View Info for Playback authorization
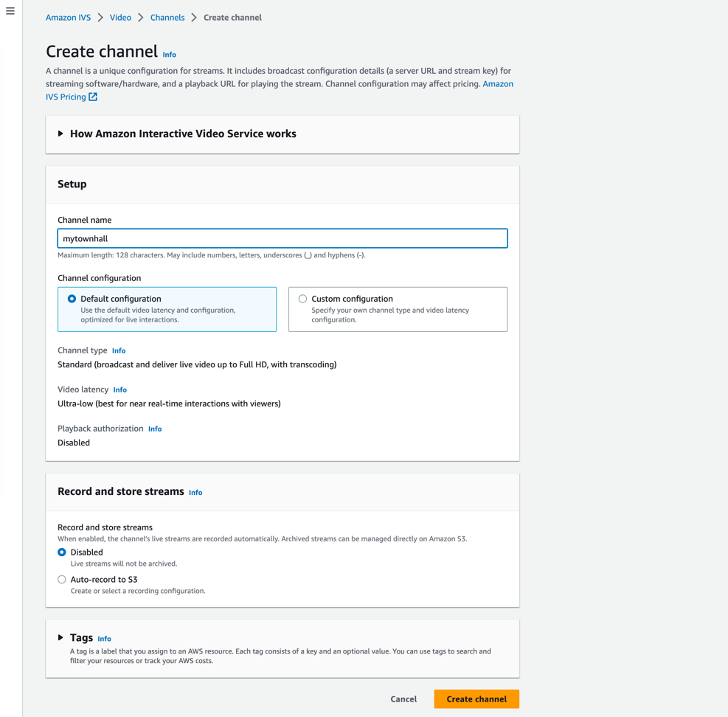The width and height of the screenshot is (728, 717). [x=154, y=429]
